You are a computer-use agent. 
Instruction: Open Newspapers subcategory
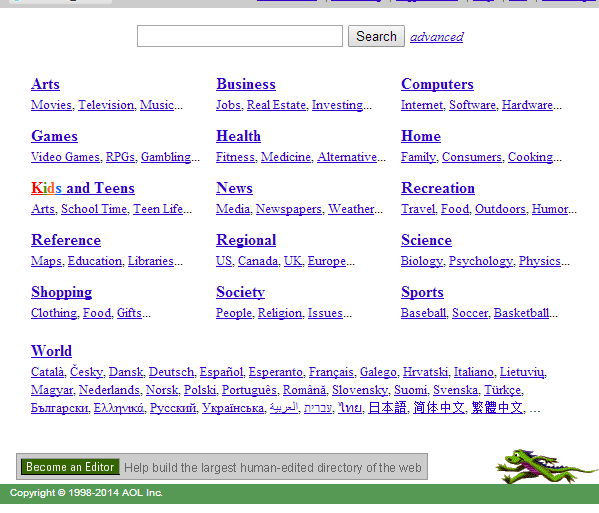click(x=289, y=209)
